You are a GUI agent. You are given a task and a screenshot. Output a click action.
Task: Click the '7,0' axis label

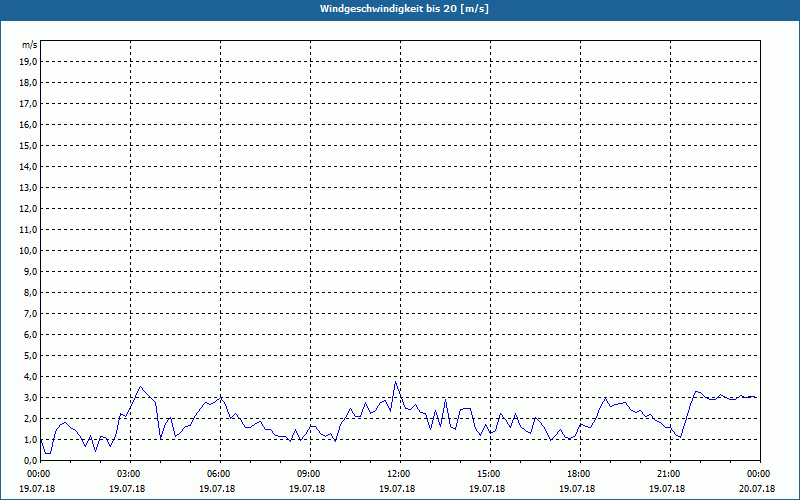(30, 313)
